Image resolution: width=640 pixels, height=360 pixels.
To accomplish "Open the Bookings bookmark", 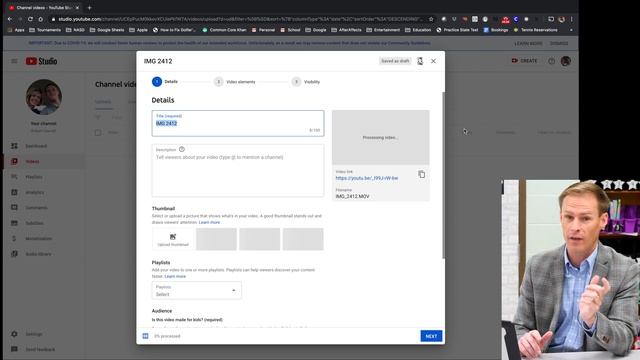I will (x=496, y=30).
